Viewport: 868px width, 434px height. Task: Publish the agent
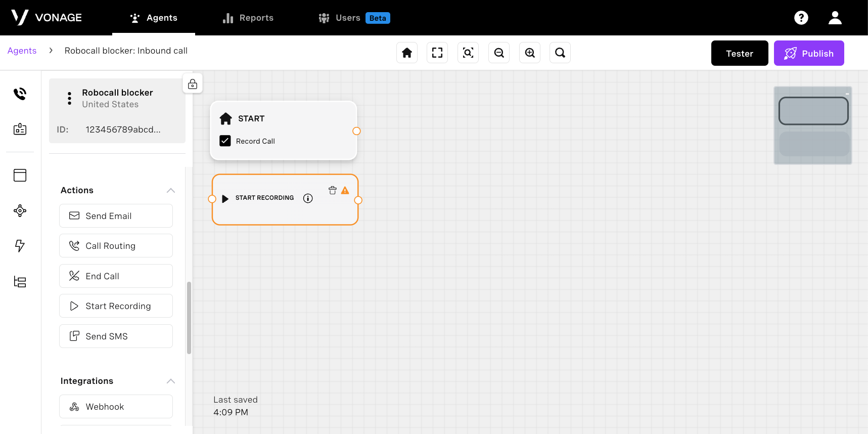click(x=809, y=53)
